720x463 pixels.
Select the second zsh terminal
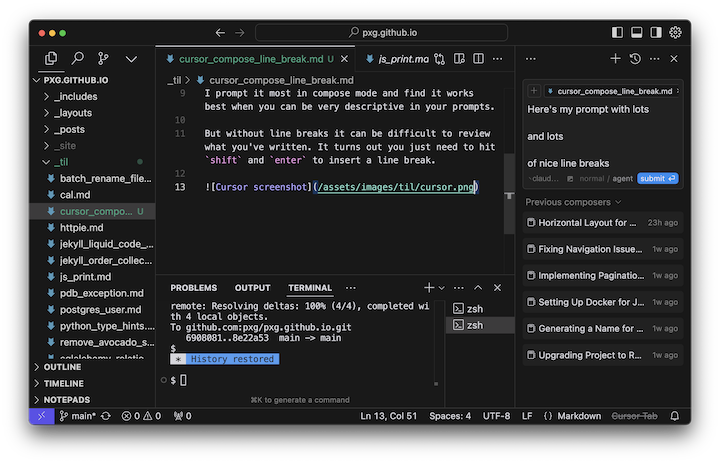(480, 325)
